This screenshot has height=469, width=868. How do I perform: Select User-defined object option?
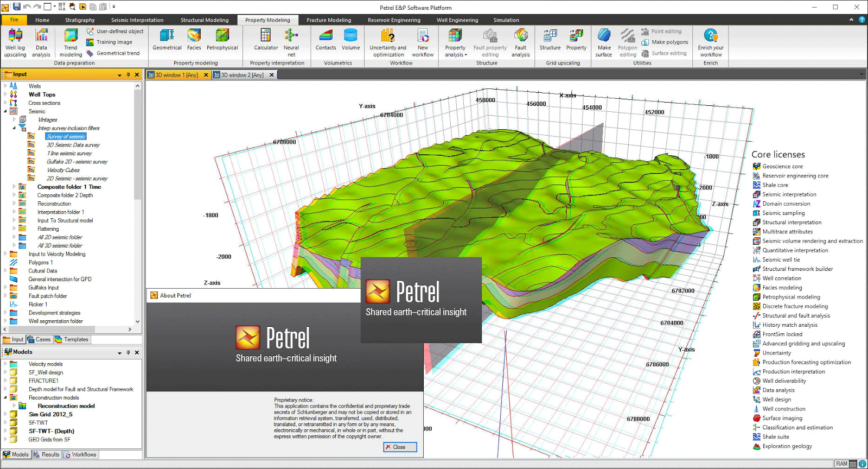click(114, 31)
